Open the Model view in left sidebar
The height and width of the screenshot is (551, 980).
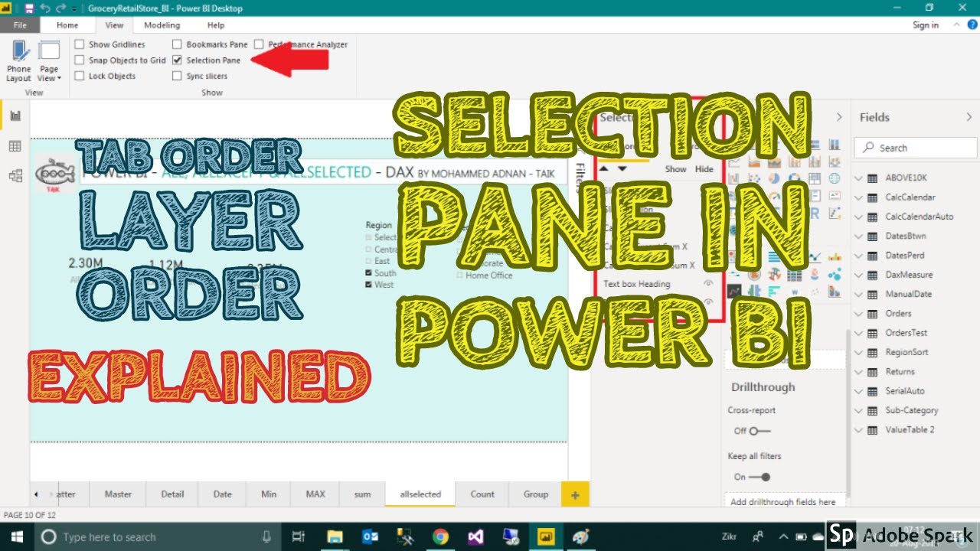click(15, 176)
